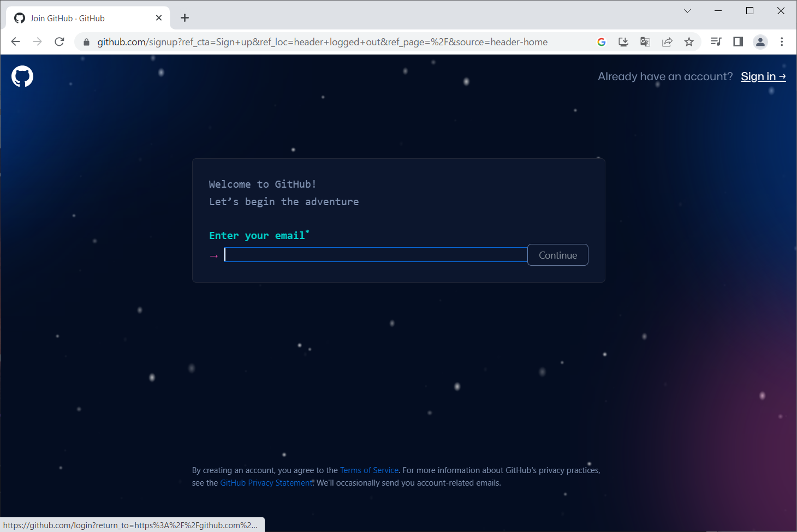The width and height of the screenshot is (797, 532).
Task: Open the Chrome profile avatar menu
Action: tap(760, 42)
